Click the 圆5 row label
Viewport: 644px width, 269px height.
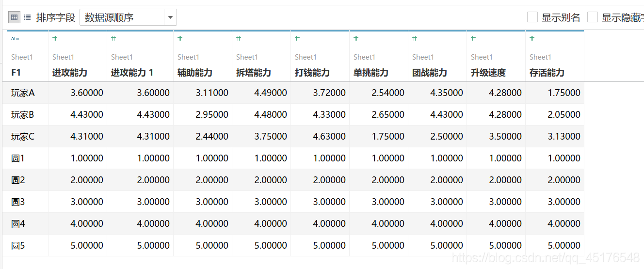pos(18,245)
